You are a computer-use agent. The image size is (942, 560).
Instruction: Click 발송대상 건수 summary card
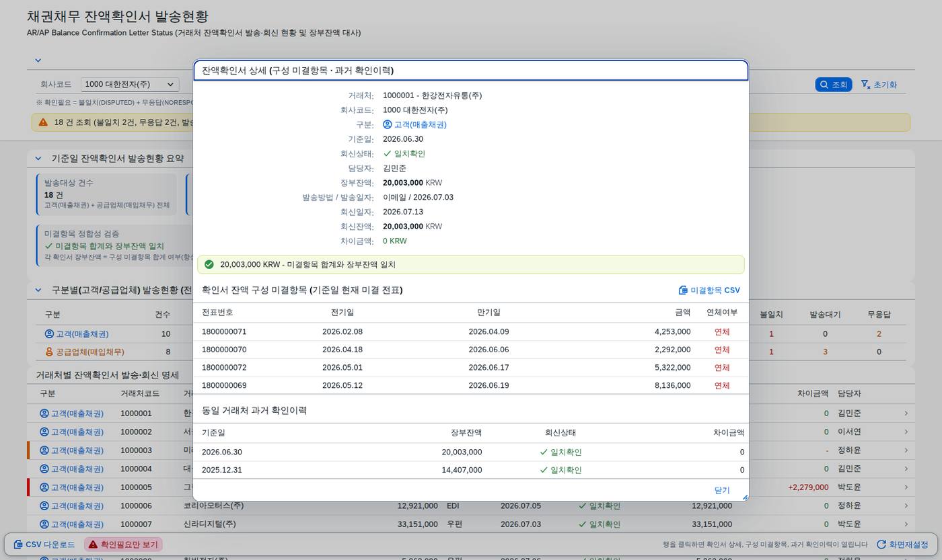pyautogui.click(x=106, y=194)
